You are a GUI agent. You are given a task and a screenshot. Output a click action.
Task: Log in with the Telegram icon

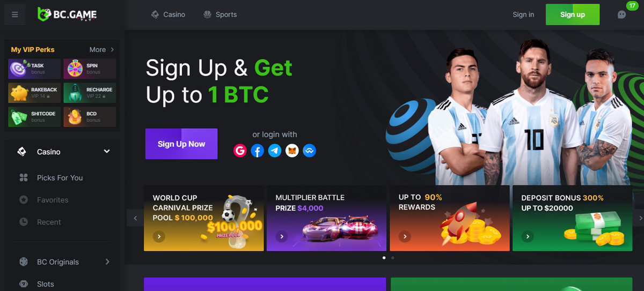point(275,151)
